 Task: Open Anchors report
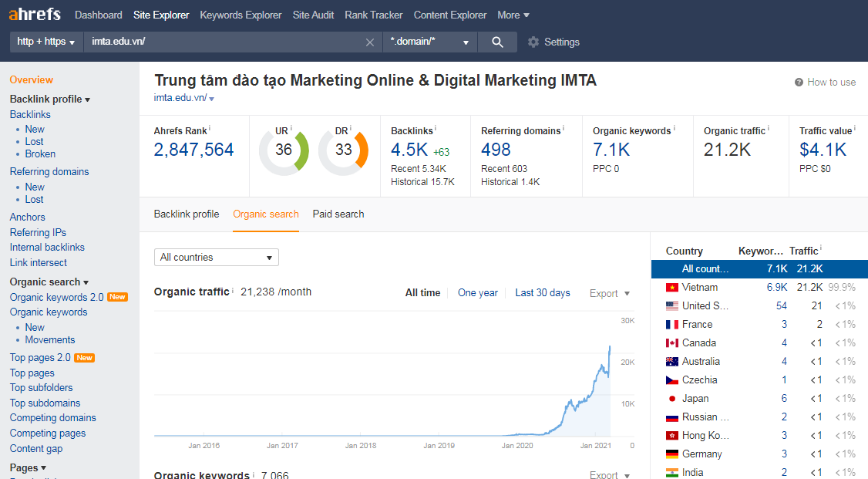pyautogui.click(x=27, y=217)
